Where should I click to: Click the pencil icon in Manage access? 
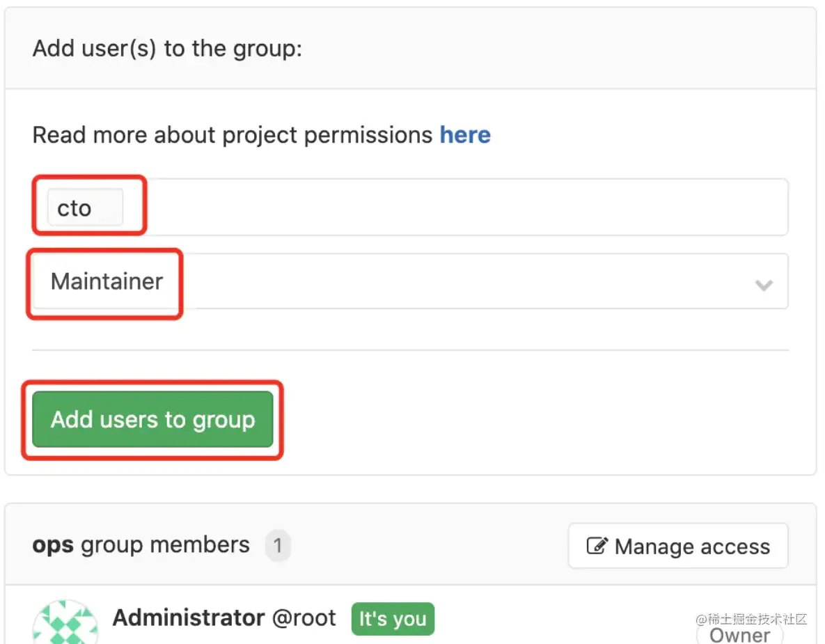pyautogui.click(x=597, y=547)
